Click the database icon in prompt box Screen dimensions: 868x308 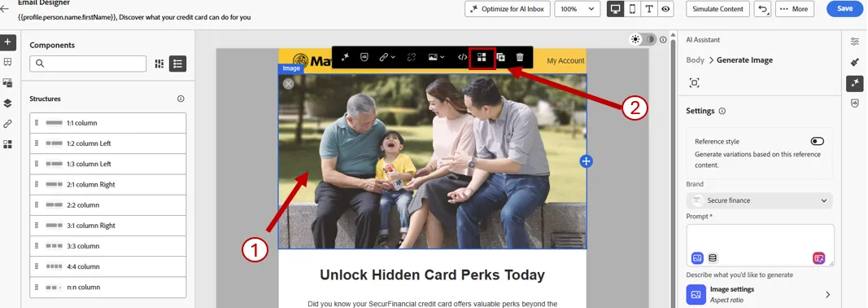coord(713,258)
